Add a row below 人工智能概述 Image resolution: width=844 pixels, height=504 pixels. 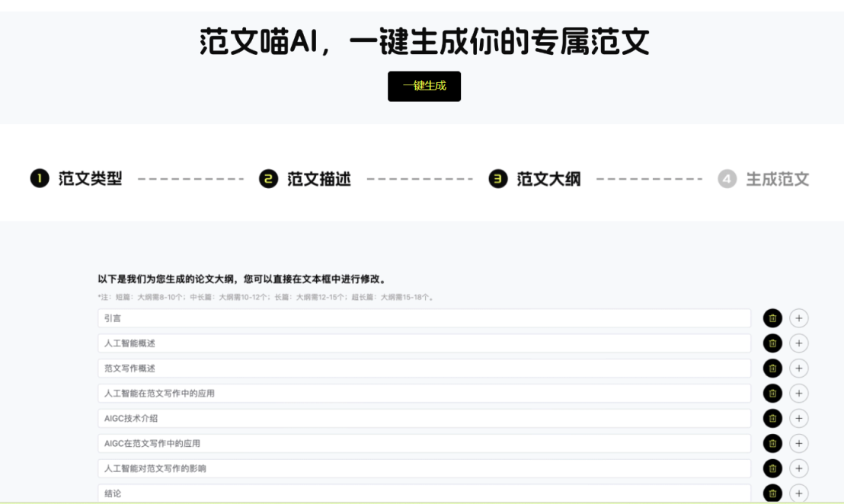coord(798,343)
